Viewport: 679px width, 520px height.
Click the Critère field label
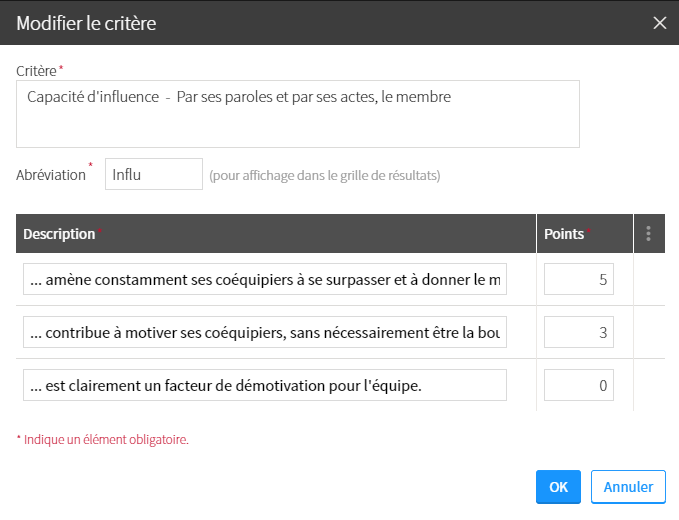(36, 71)
